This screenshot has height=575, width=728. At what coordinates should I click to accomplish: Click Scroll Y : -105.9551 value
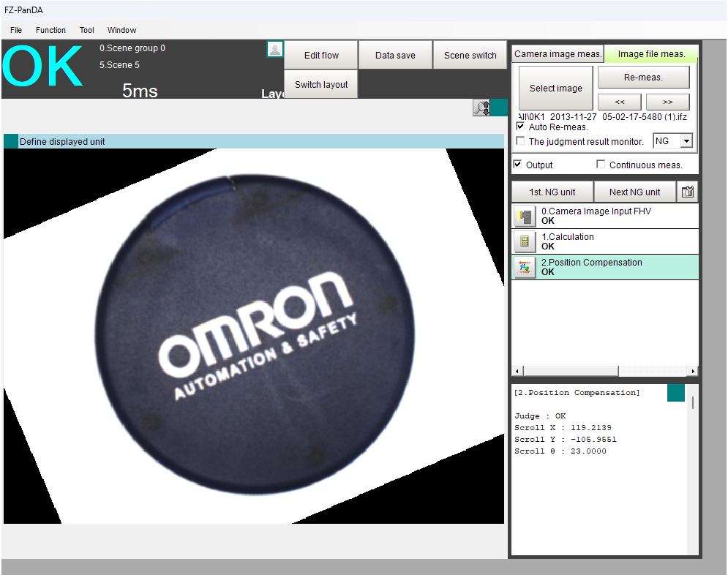tap(565, 439)
